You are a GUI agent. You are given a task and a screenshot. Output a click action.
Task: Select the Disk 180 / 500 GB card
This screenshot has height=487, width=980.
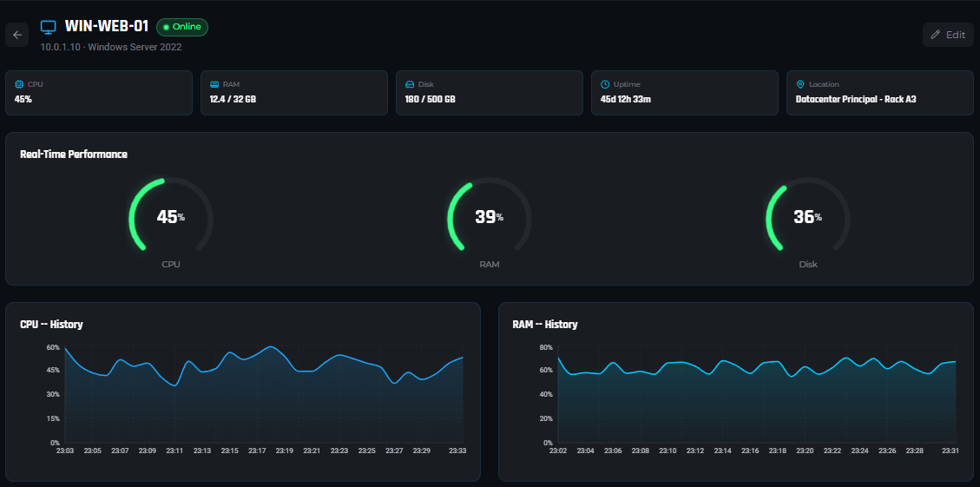pos(489,93)
